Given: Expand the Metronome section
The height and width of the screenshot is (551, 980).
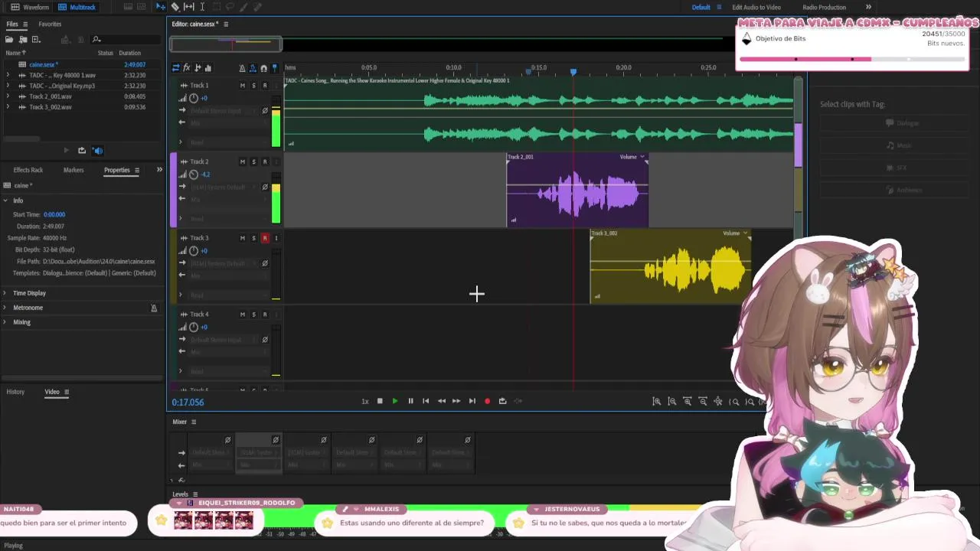Looking at the screenshot, I should click(5, 308).
